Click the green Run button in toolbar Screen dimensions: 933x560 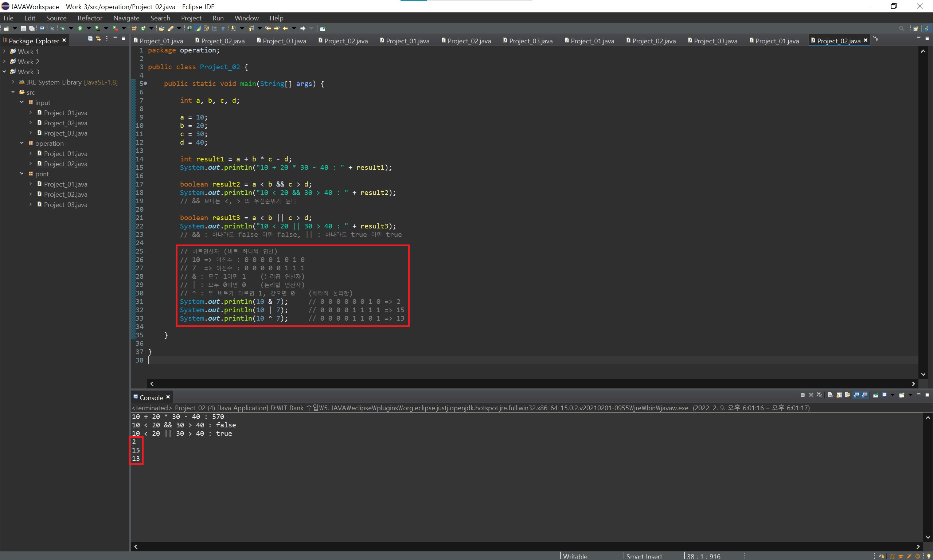pyautogui.click(x=80, y=28)
